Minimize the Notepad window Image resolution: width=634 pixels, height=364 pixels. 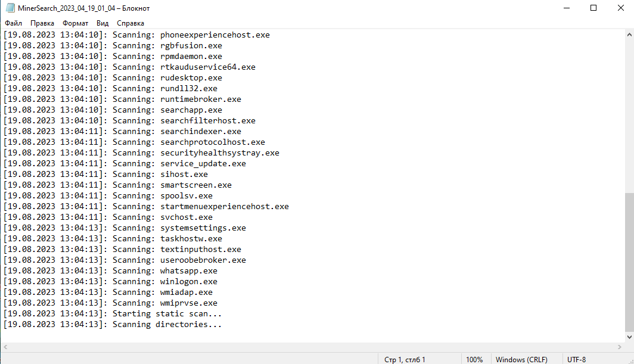click(x=565, y=8)
